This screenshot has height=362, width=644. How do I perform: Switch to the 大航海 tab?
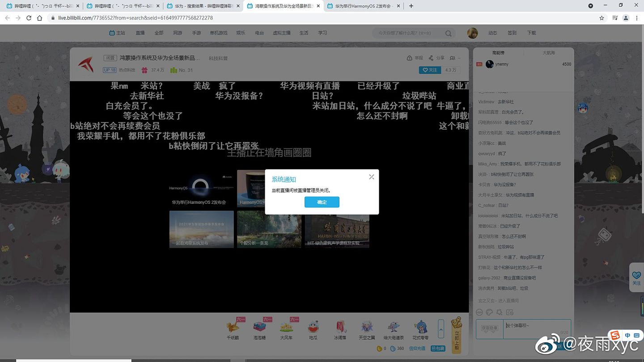click(549, 53)
